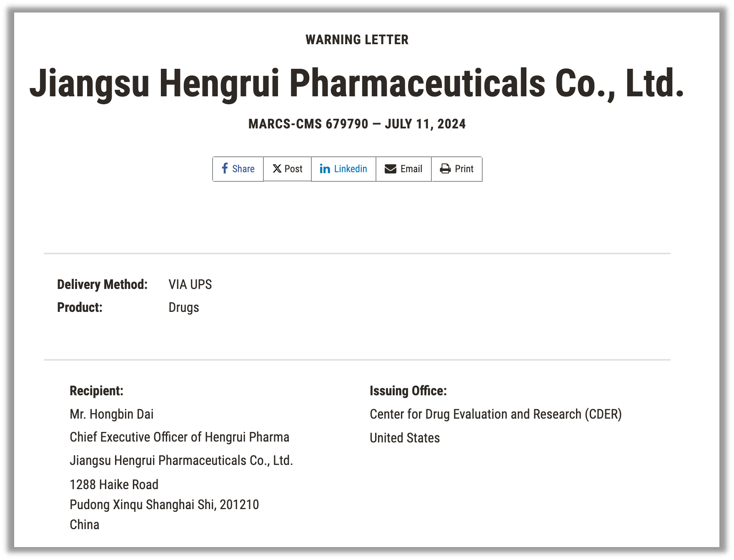
Task: Select the 'Print' text label
Action: tap(464, 169)
